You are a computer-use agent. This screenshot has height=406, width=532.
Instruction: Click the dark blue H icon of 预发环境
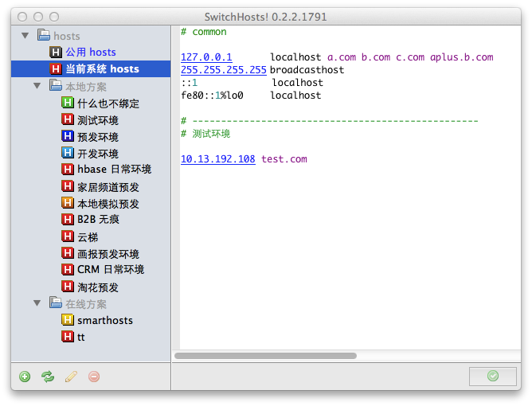point(68,136)
